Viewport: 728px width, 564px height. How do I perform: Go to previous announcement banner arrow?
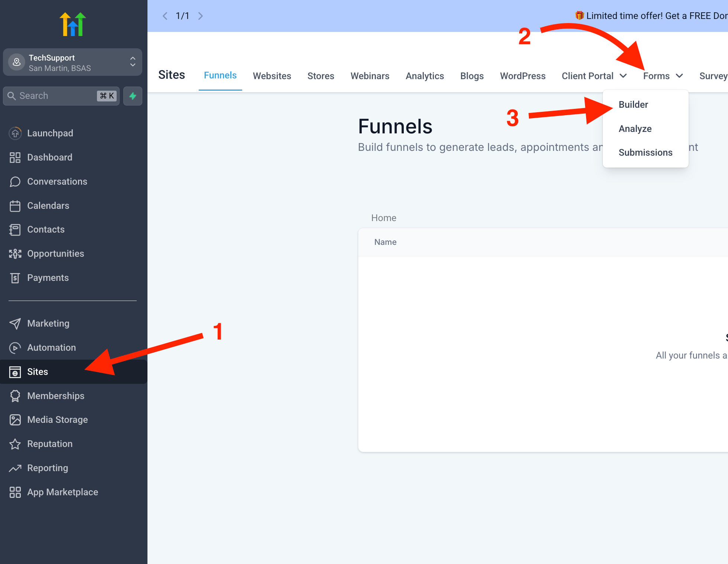(165, 16)
